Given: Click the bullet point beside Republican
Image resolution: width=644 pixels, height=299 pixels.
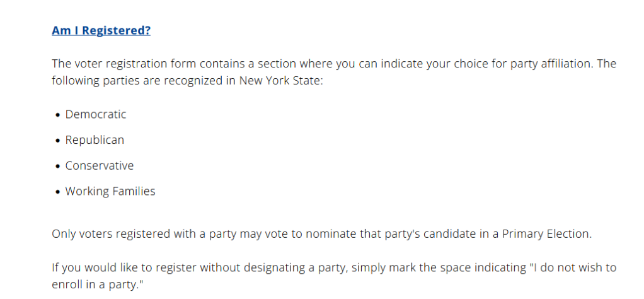Looking at the screenshot, I should pyautogui.click(x=58, y=141).
